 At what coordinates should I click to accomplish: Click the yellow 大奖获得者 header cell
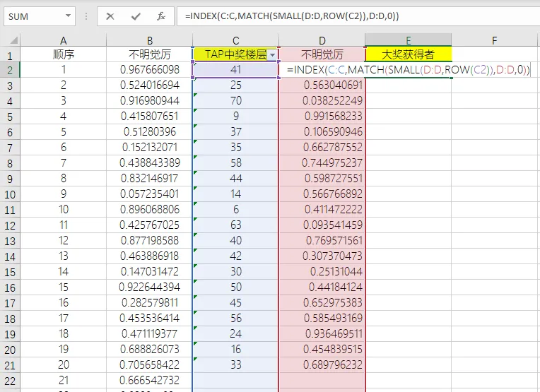click(408, 54)
